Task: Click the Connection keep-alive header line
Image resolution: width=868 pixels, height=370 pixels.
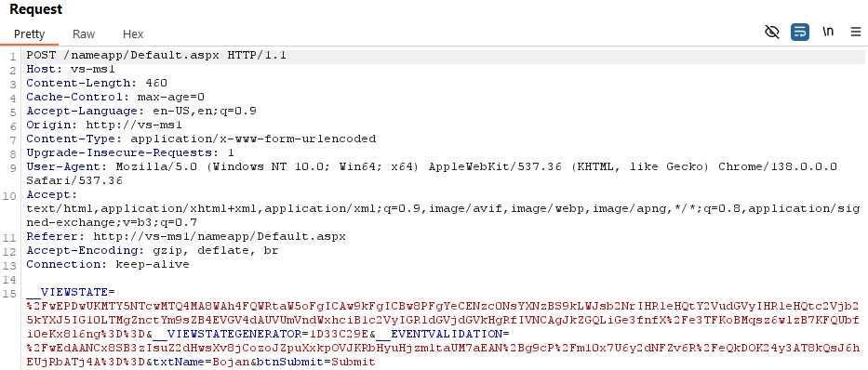Action: 108,264
